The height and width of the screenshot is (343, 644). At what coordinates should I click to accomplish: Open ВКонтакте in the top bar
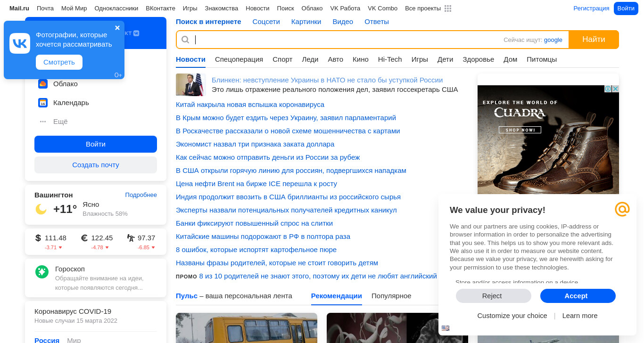tap(160, 8)
